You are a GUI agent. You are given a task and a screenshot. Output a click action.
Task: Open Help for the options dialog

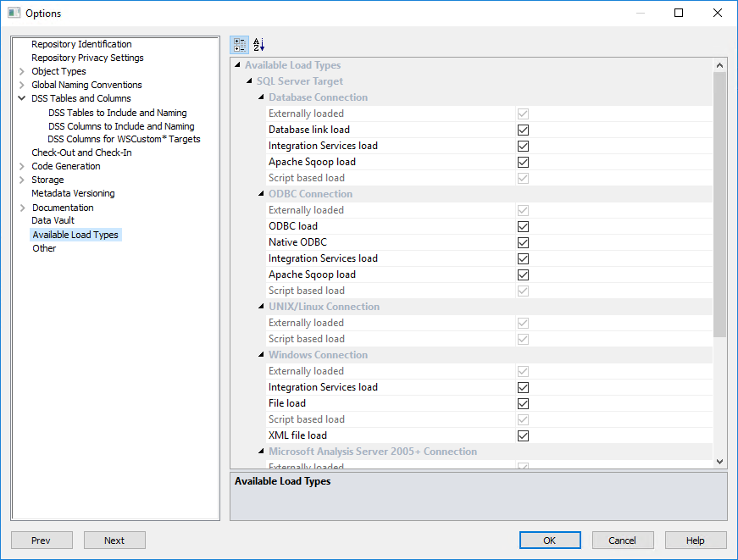696,541
